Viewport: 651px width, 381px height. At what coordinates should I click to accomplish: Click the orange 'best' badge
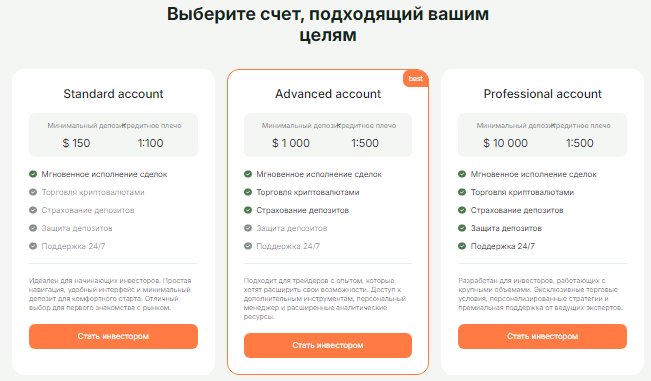416,78
